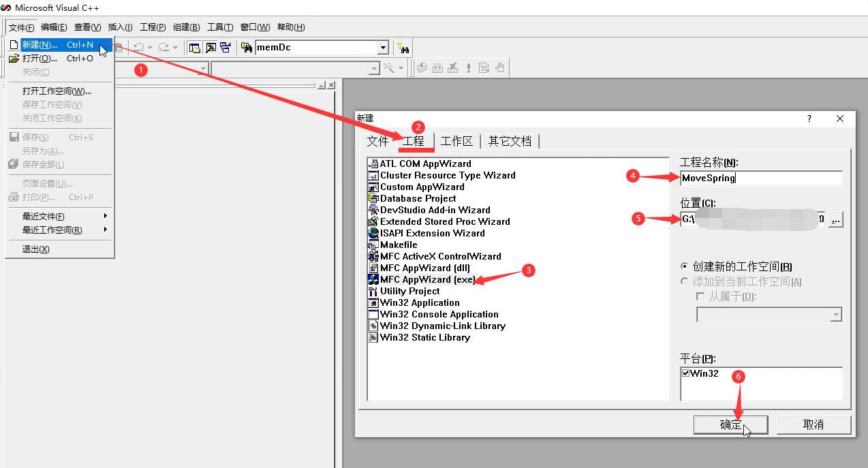Image resolution: width=868 pixels, height=468 pixels.
Task: Open the WizardBar action dropdown arrow
Action: coord(401,68)
